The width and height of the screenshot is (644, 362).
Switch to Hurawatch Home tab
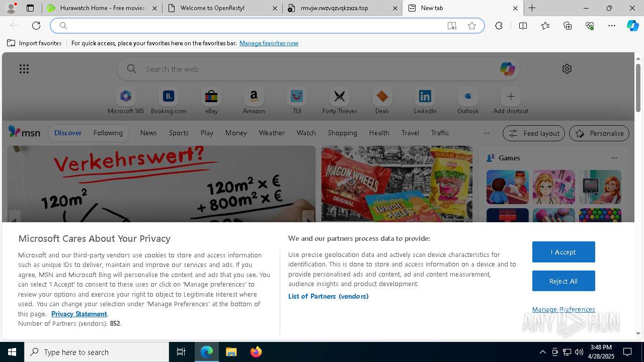[102, 8]
